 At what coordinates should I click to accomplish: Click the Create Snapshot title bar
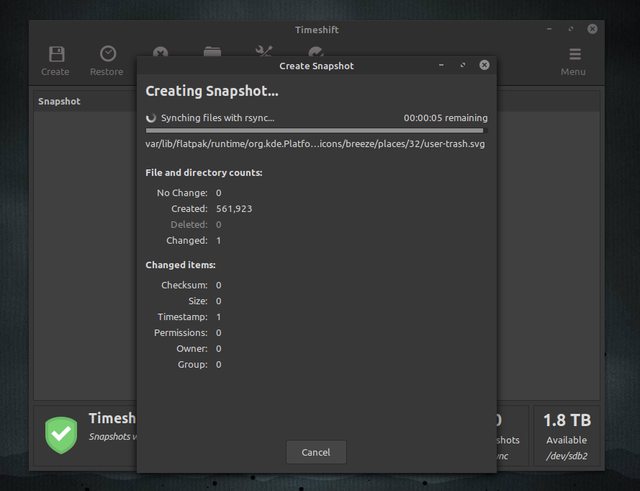coord(316,66)
